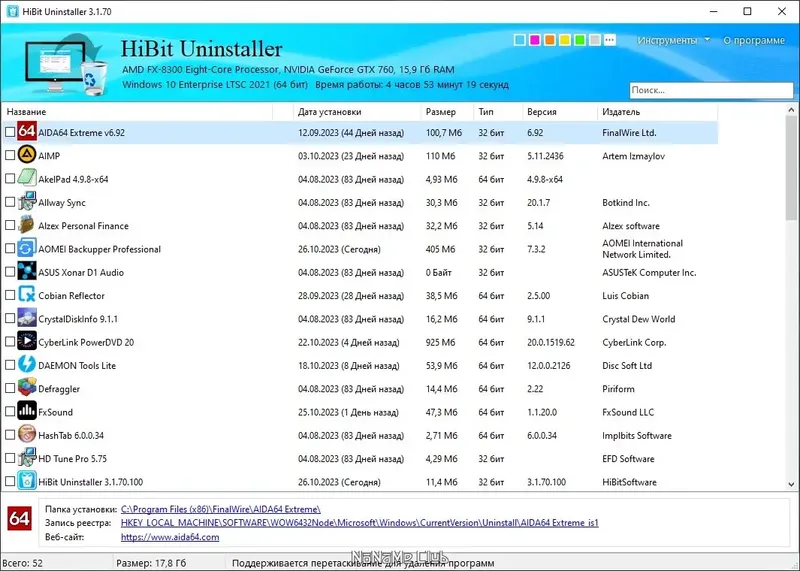The width and height of the screenshot is (800, 571).
Task: Click the ASUS Xonar D1 Audio icon
Action: (x=27, y=271)
